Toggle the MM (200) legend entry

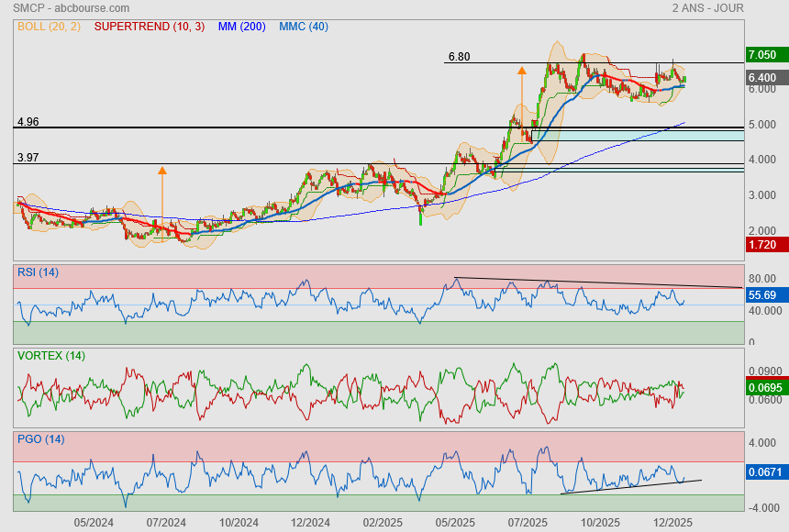click(243, 27)
